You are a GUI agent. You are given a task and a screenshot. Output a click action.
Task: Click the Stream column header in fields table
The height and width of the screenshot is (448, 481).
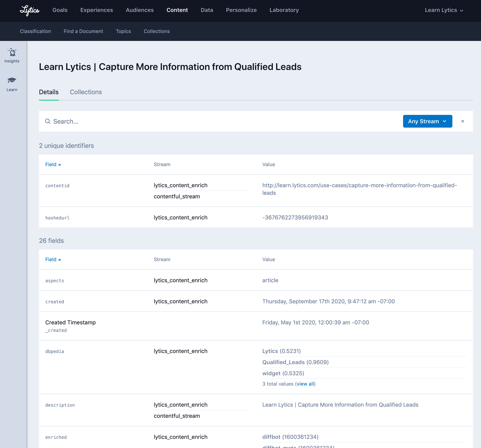162,260
